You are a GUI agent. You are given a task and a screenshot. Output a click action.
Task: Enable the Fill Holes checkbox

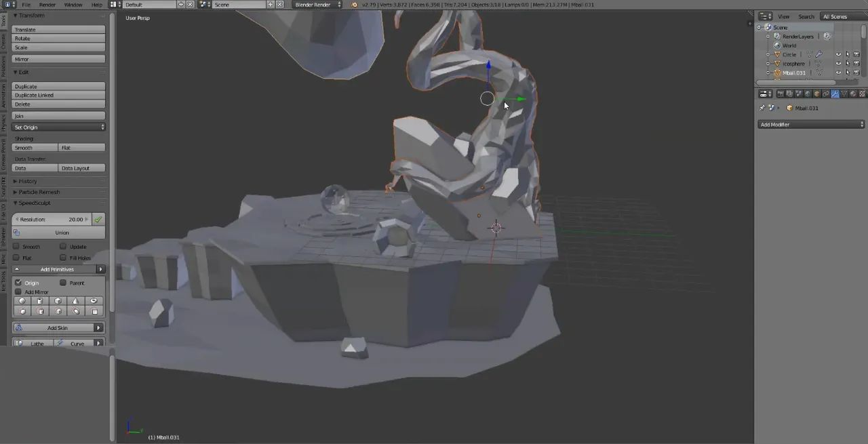pos(63,258)
